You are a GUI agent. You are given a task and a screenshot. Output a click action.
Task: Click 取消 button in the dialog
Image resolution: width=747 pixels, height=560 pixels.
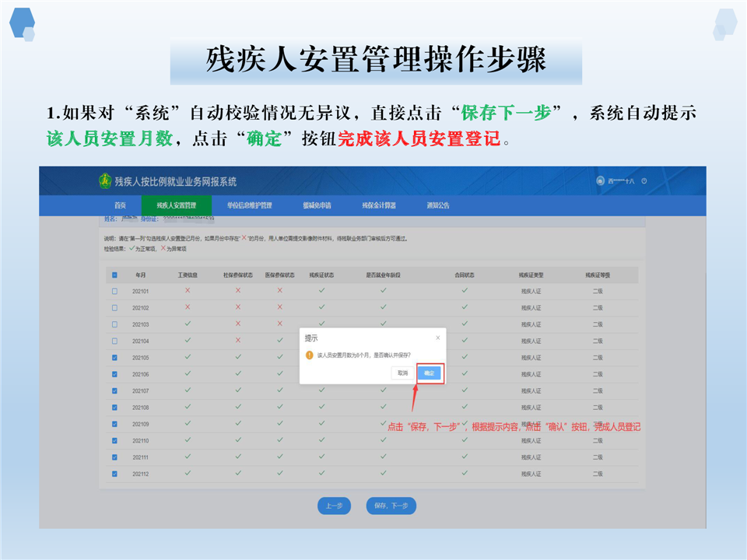[x=402, y=373]
